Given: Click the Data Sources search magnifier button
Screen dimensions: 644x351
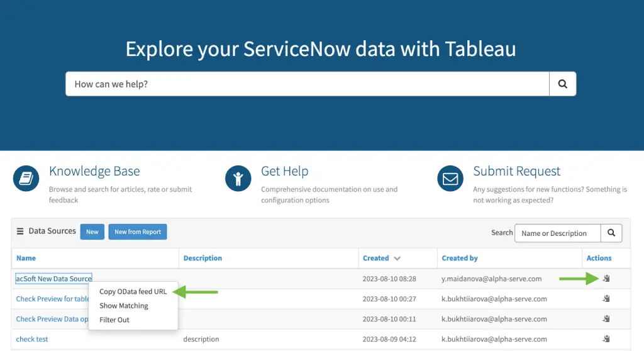Looking at the screenshot, I should click(611, 233).
